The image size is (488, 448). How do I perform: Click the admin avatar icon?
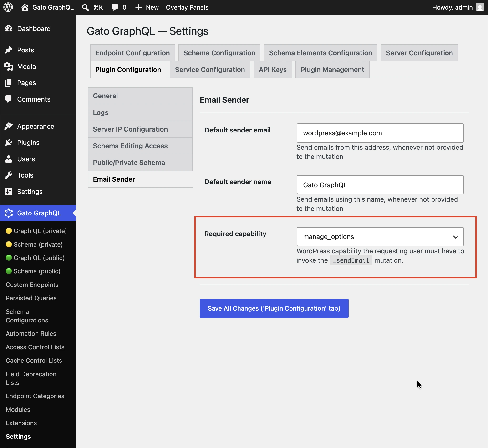480,7
